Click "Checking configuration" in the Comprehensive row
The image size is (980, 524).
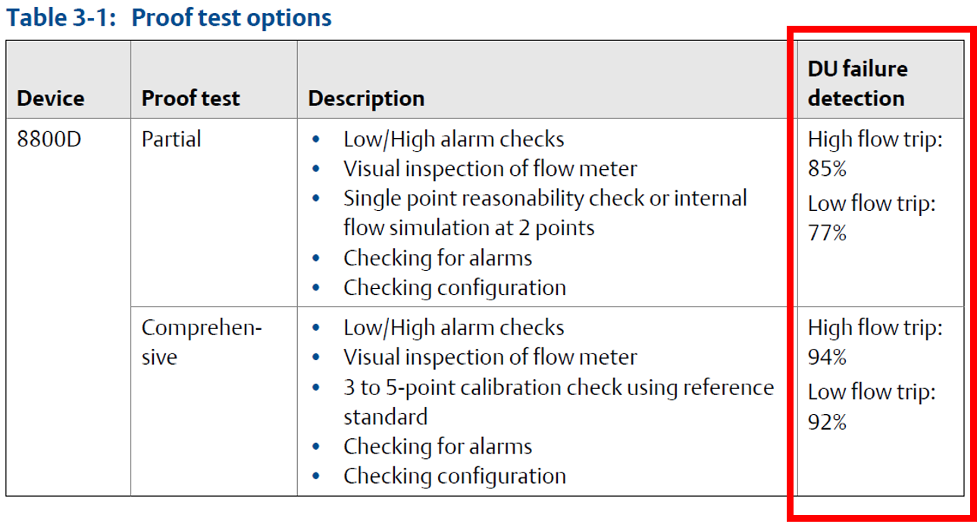point(454,476)
